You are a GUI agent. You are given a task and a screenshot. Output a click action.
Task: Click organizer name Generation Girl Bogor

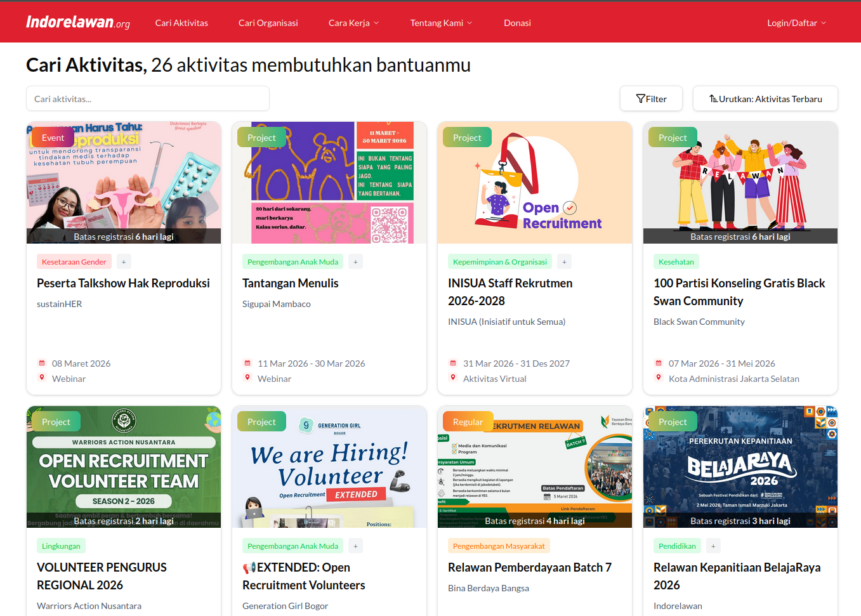click(285, 606)
